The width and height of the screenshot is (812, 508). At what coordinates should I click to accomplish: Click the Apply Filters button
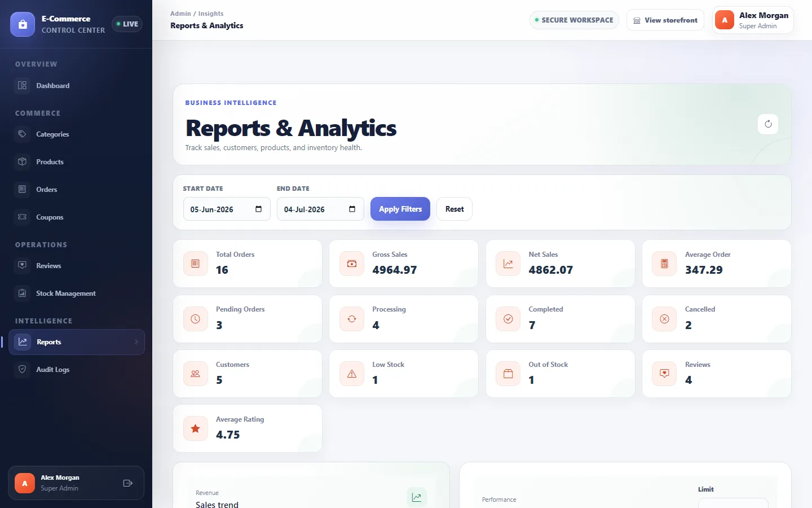tap(400, 209)
